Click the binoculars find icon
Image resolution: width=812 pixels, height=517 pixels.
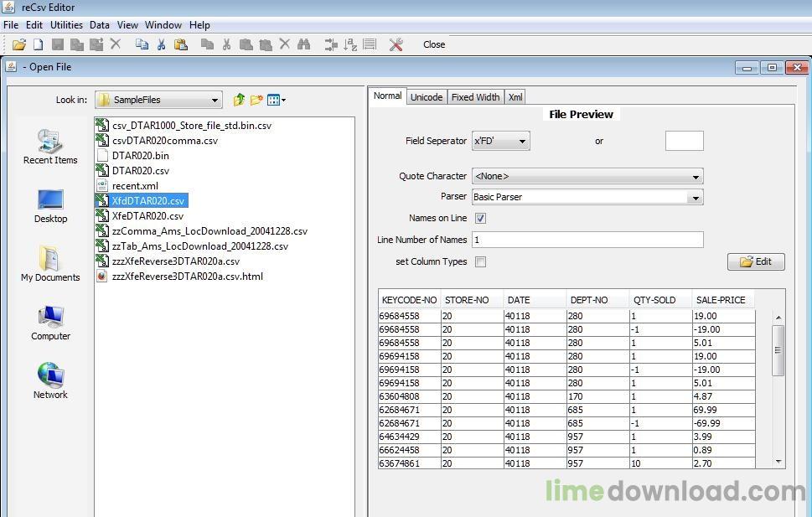tap(304, 44)
